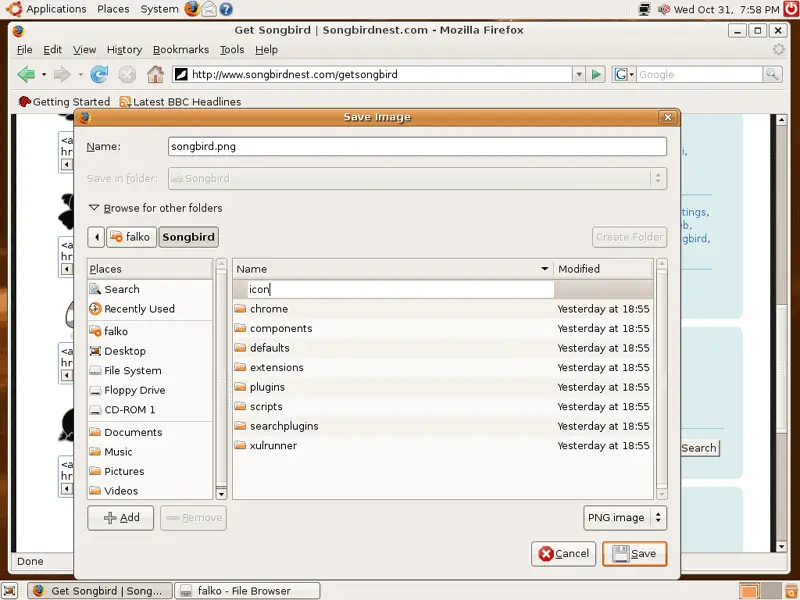Click the Google search input field
This screenshot has width=800, height=600.
point(699,74)
